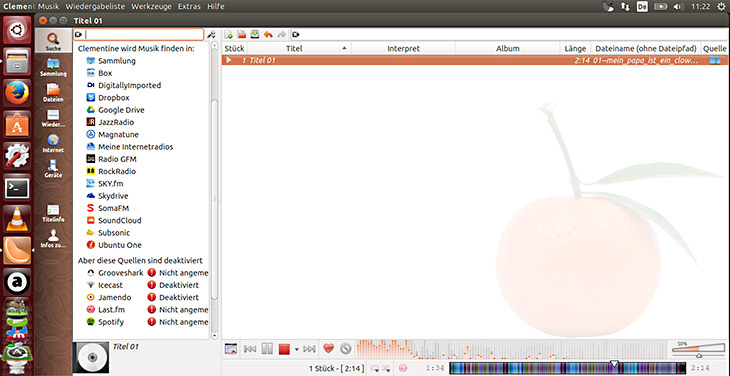Skip to the next track
The height and width of the screenshot is (376, 730).
coord(309,349)
